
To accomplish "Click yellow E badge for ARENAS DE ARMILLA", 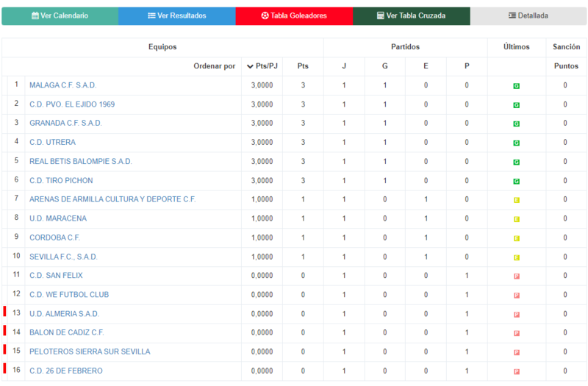I will [517, 200].
